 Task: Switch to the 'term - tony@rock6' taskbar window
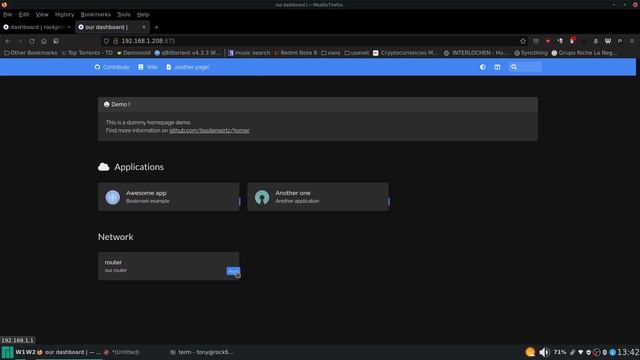tap(202, 352)
